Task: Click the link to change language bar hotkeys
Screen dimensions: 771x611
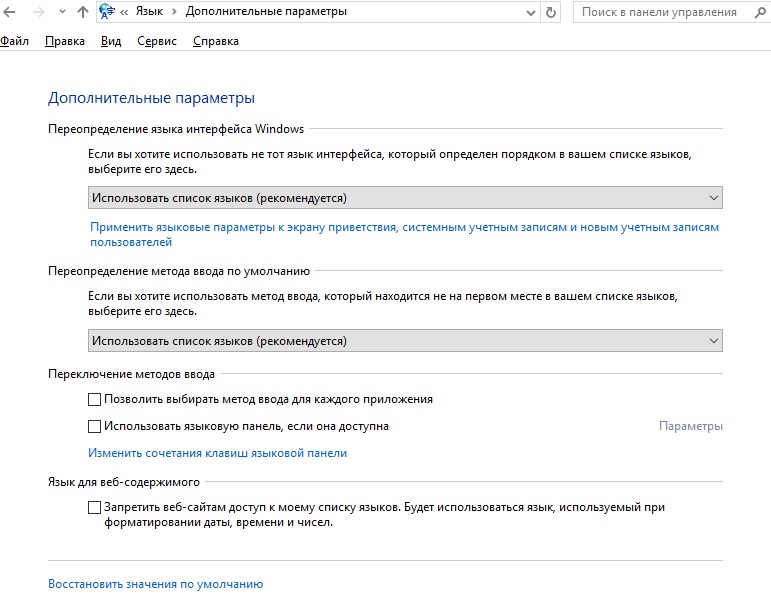Action: click(218, 453)
